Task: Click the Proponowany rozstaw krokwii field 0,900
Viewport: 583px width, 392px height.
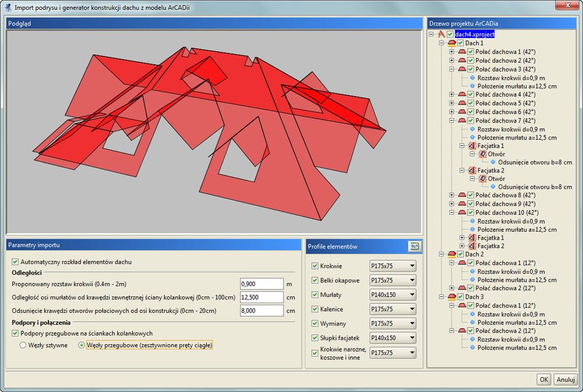Action: point(262,284)
